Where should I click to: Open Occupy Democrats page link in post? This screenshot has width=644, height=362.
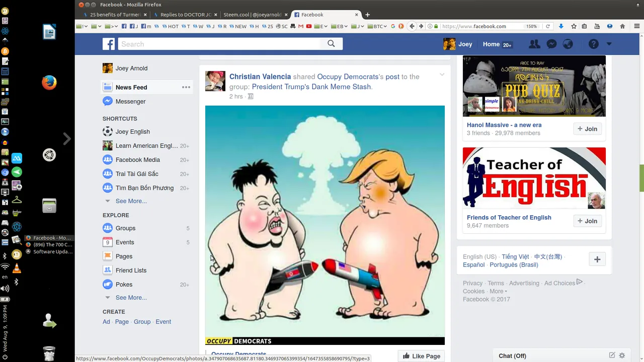click(348, 76)
